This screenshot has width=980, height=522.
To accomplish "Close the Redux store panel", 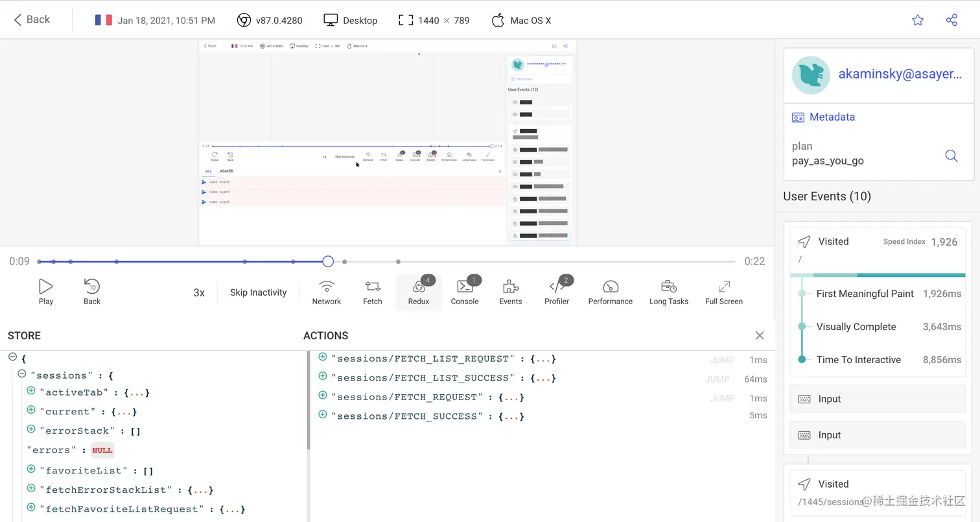I will pos(760,335).
